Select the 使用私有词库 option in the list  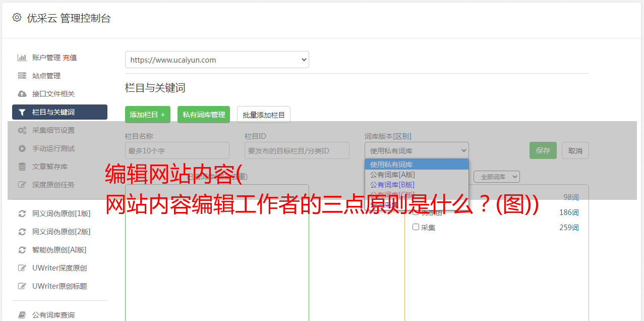point(417,165)
